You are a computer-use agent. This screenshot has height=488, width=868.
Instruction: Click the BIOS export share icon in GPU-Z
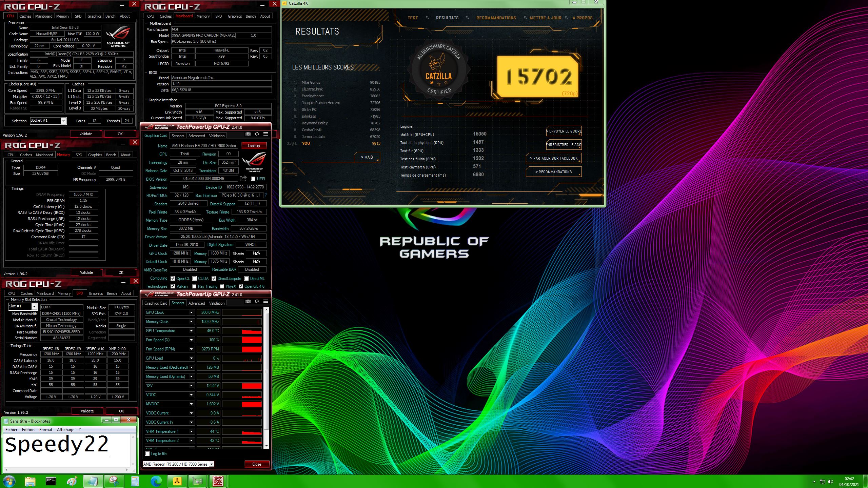point(243,179)
